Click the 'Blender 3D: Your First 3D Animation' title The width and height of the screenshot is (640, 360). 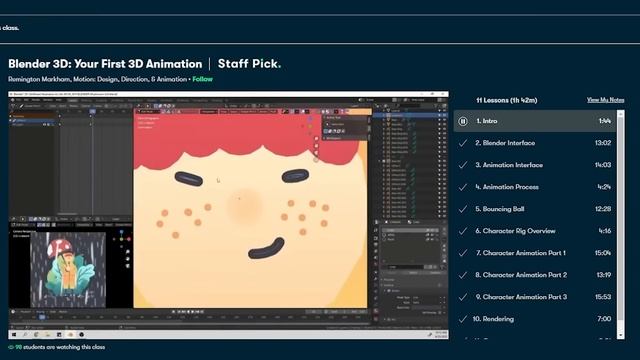coord(105,64)
